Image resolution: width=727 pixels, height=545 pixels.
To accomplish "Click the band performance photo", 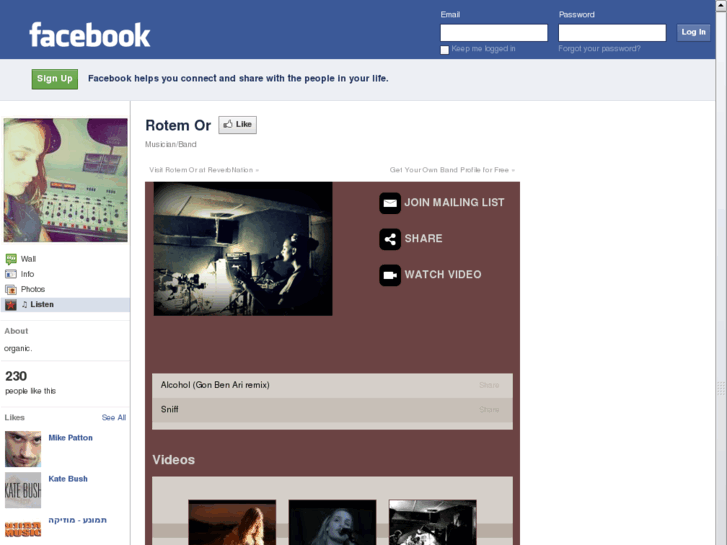I will tap(243, 249).
